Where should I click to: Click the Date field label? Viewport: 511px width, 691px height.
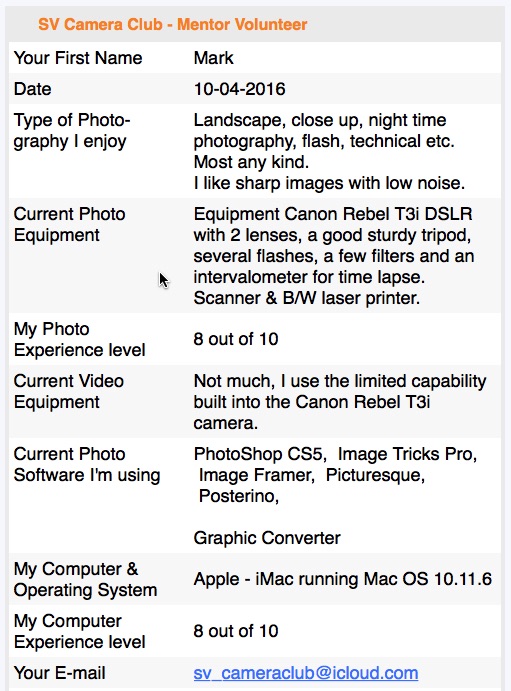click(33, 89)
